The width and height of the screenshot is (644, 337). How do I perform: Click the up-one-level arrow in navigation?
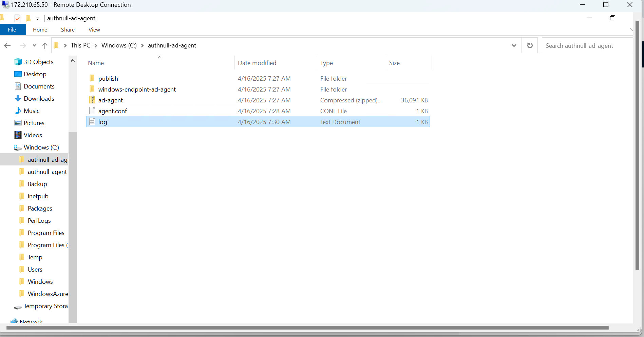[44, 45]
